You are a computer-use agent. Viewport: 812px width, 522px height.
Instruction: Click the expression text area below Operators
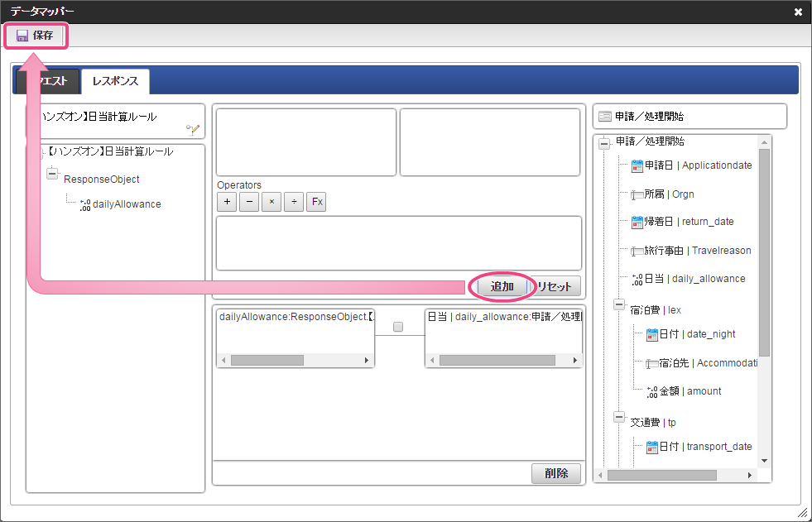click(x=399, y=243)
